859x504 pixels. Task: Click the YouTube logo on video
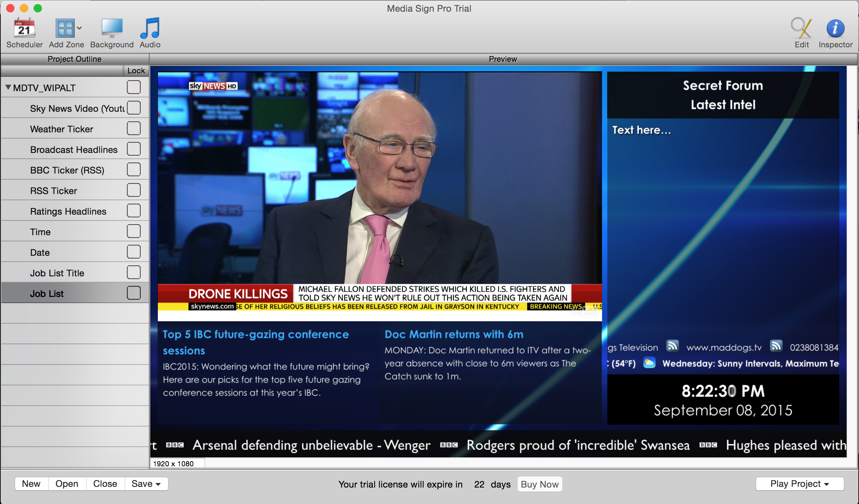pos(585,311)
